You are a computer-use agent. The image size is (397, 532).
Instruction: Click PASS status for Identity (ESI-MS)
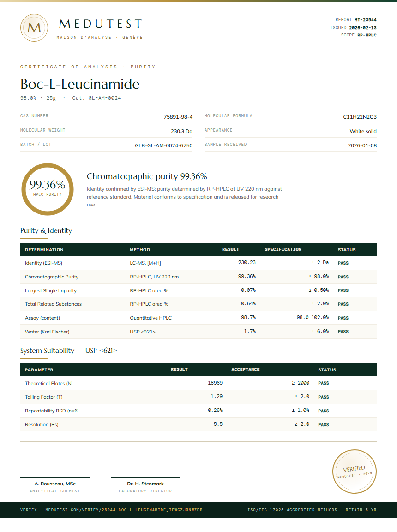point(343,263)
